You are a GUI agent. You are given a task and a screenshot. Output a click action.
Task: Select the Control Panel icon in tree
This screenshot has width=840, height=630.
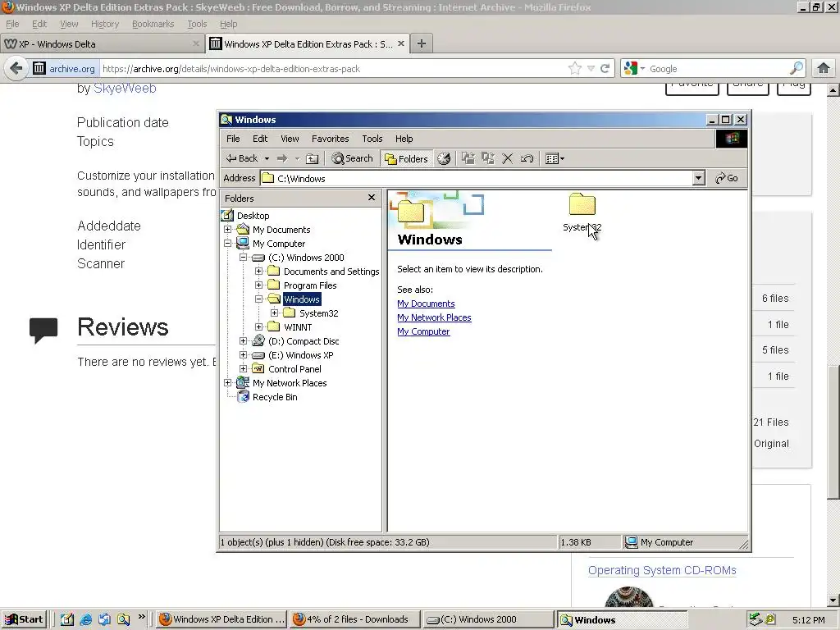tap(258, 368)
